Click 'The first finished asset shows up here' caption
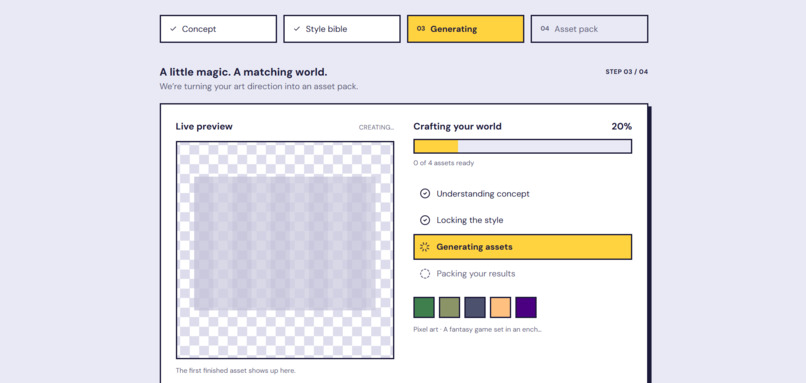 [236, 370]
